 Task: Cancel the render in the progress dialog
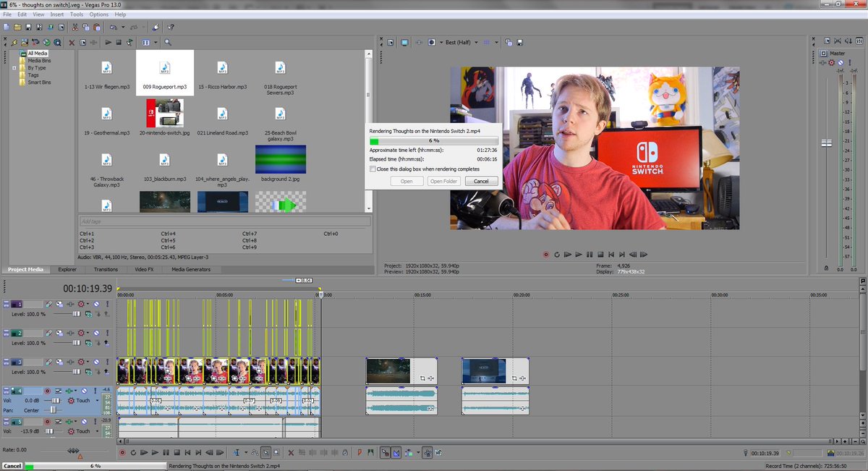(481, 181)
